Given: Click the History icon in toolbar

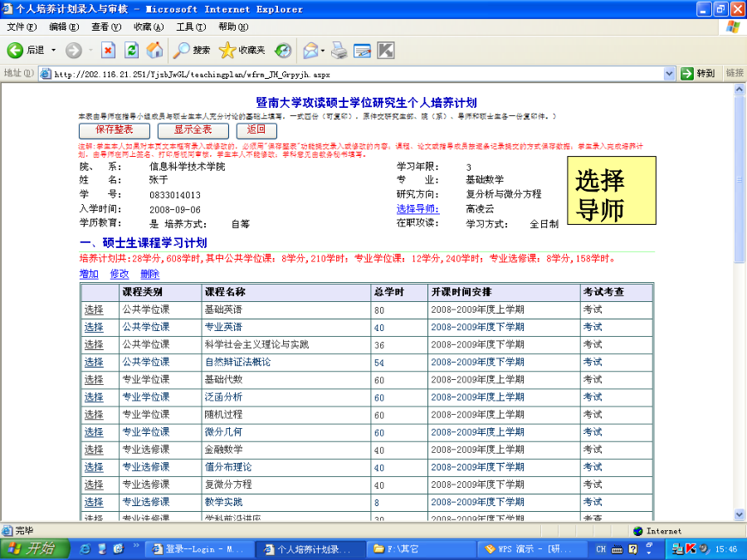Looking at the screenshot, I should click(x=284, y=50).
